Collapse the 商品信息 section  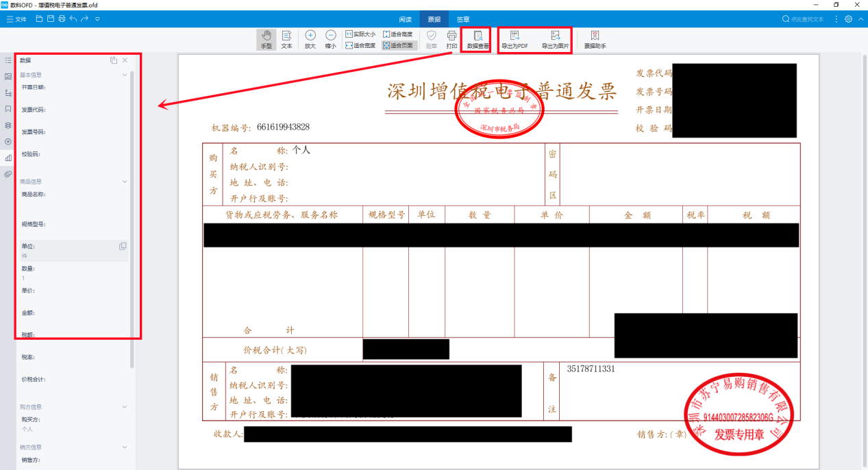[124, 181]
